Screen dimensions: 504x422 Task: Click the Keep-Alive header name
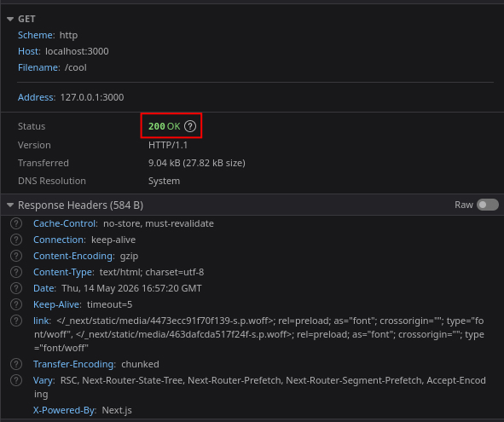tap(57, 304)
